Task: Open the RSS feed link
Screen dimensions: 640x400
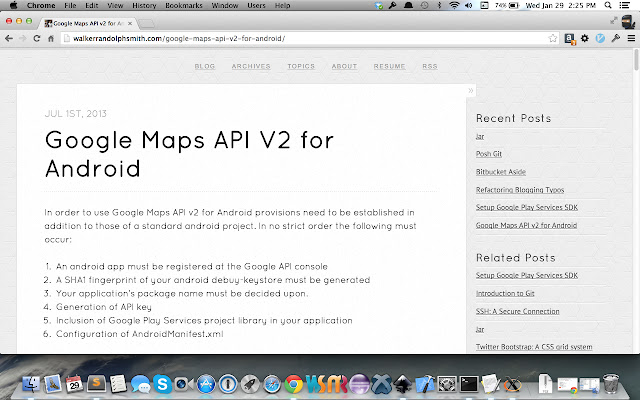Action: (x=430, y=66)
